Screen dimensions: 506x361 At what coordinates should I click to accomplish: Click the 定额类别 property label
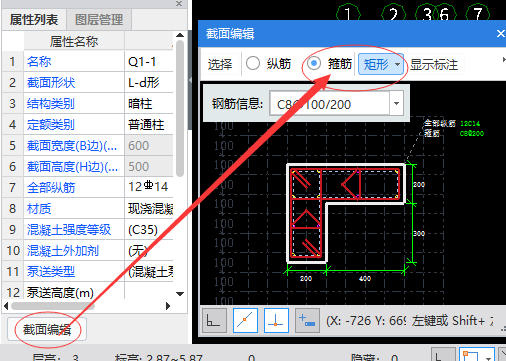click(x=51, y=125)
